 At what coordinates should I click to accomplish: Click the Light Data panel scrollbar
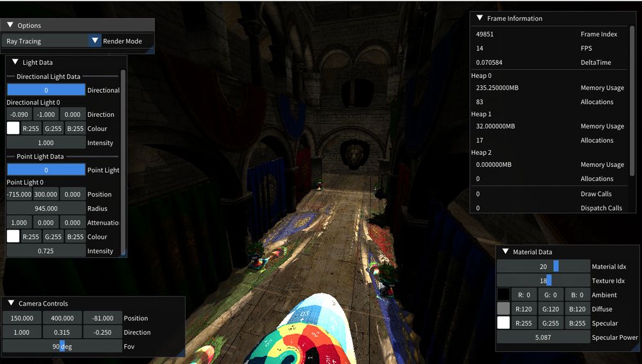pyautogui.click(x=123, y=162)
